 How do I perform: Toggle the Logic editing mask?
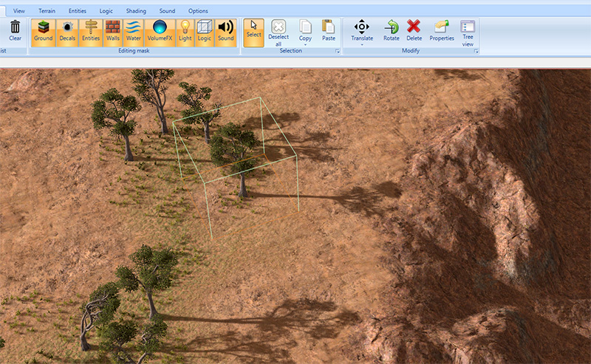[x=205, y=32]
